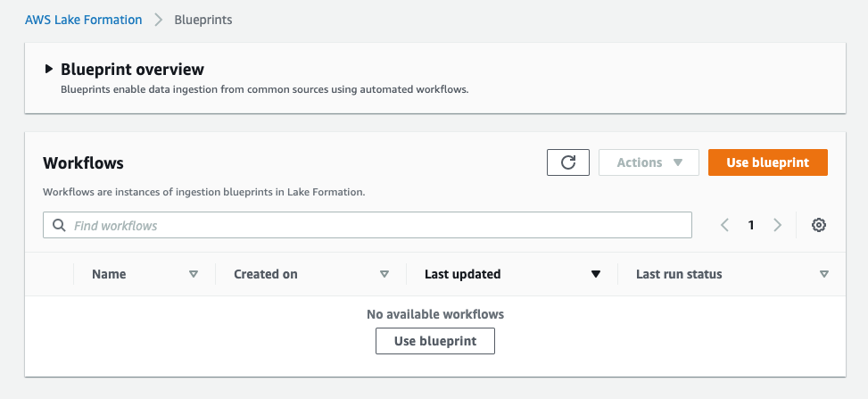Screen dimensions: 868x399
Task: Click the search magnifier icon
Action: tap(60, 226)
